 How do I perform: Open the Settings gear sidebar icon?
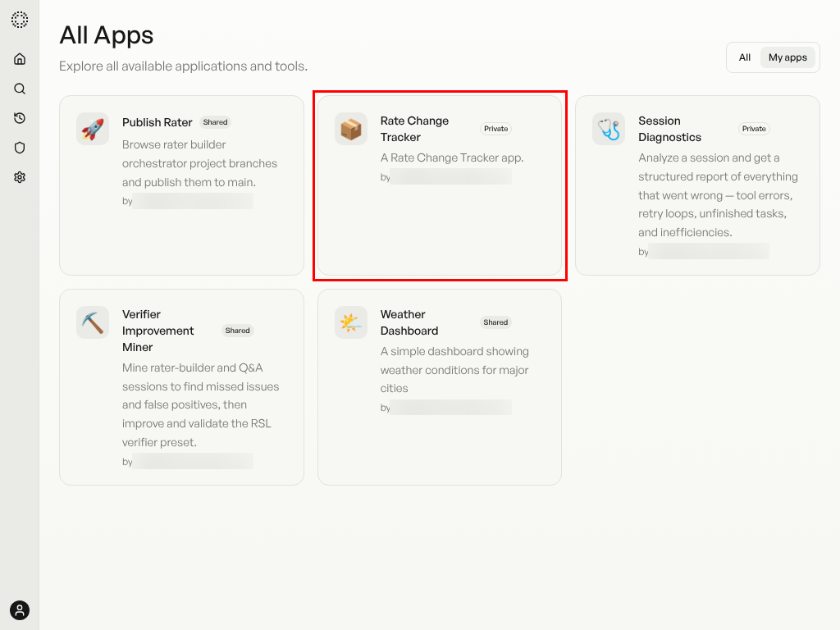click(x=20, y=177)
